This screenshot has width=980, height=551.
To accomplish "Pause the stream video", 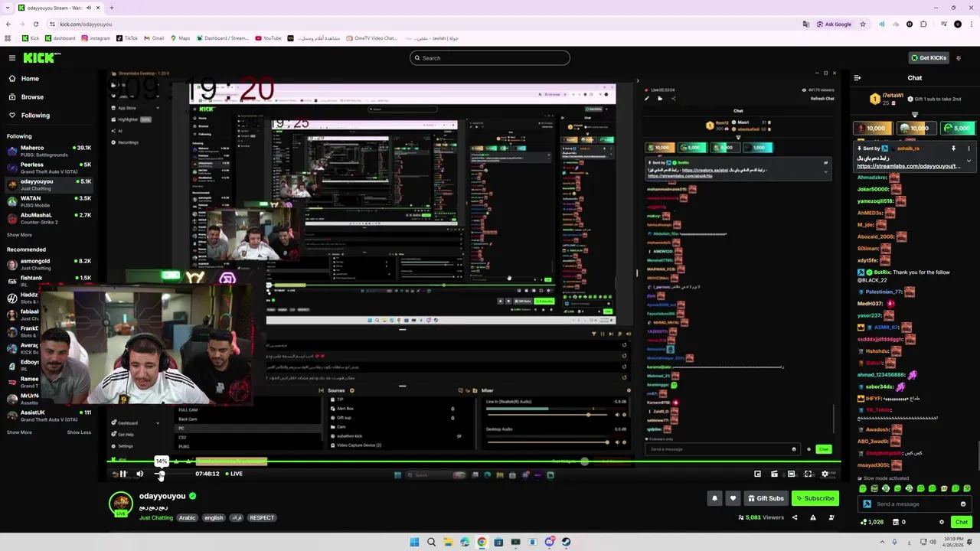I will [x=122, y=474].
